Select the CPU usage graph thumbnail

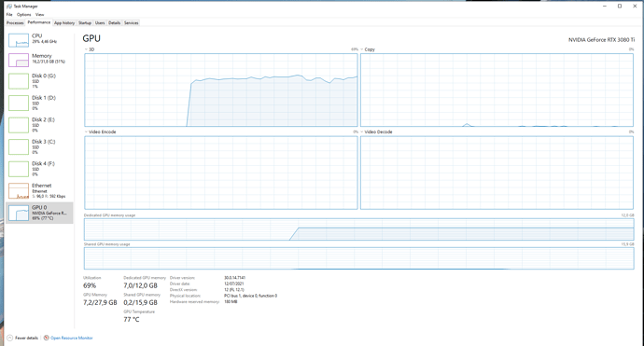tap(19, 40)
